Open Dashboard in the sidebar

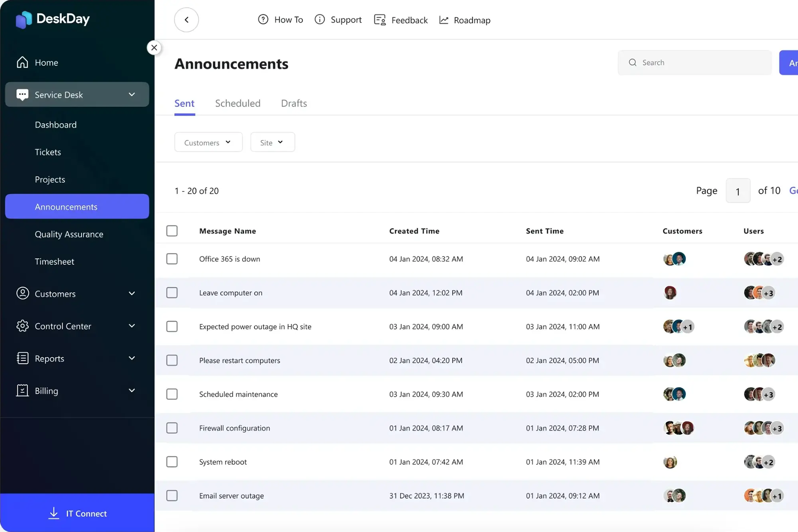point(56,124)
